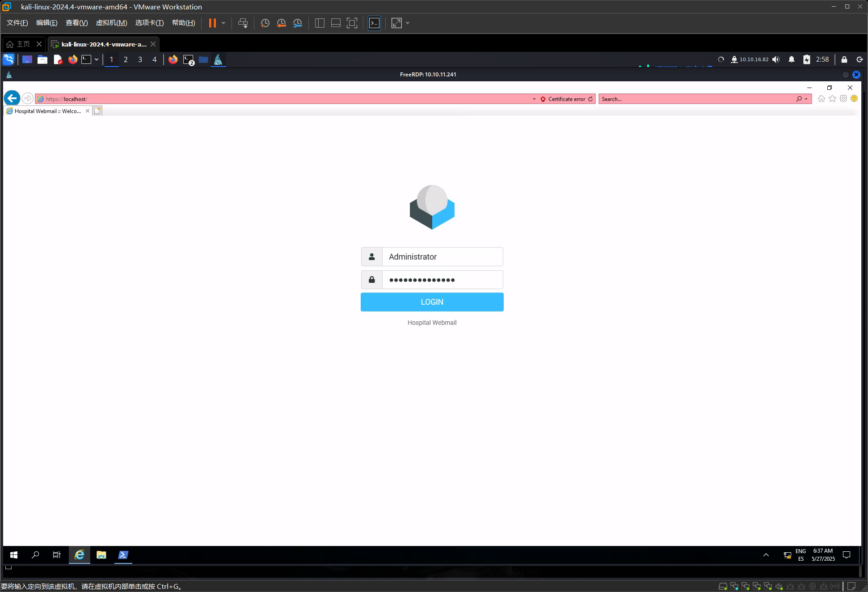Click the IE favorites star icon
This screenshot has width=868, height=592.
(x=832, y=99)
